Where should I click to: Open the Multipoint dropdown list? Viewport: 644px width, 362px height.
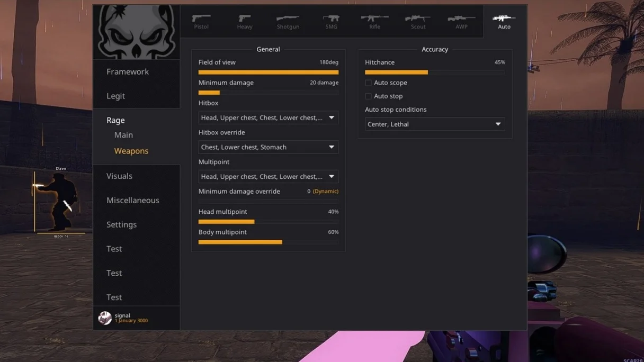pyautogui.click(x=268, y=177)
